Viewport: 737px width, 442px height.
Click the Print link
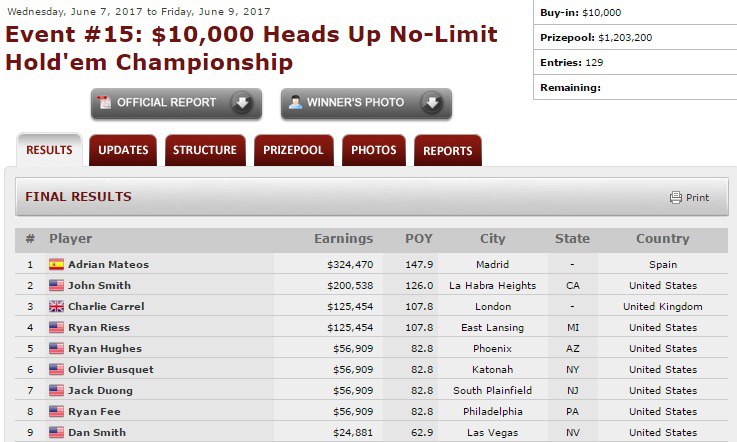point(697,198)
